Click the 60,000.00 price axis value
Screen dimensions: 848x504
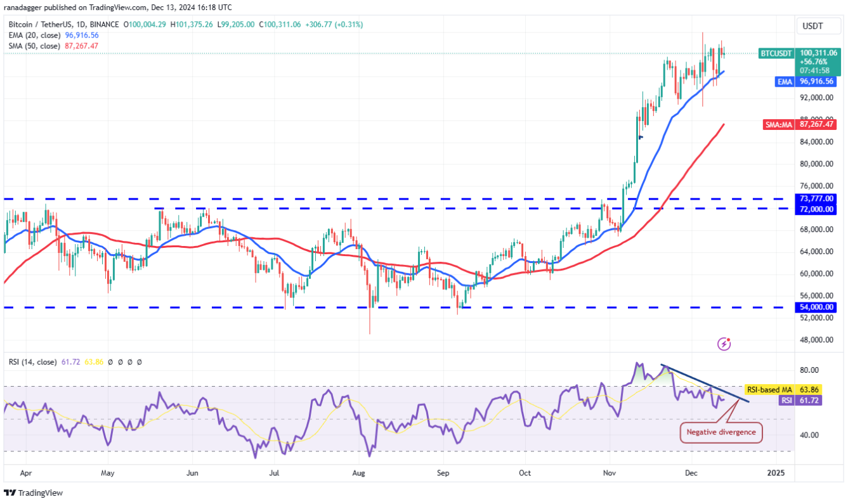click(816, 274)
